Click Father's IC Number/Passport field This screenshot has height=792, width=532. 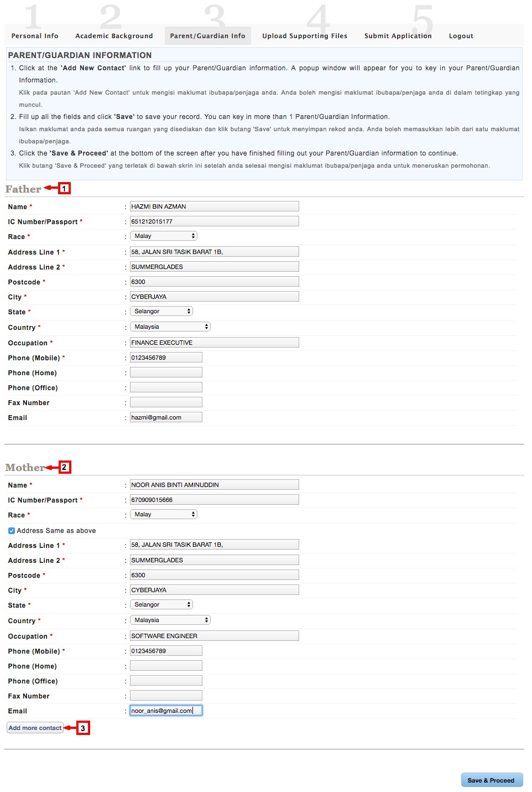coord(215,221)
